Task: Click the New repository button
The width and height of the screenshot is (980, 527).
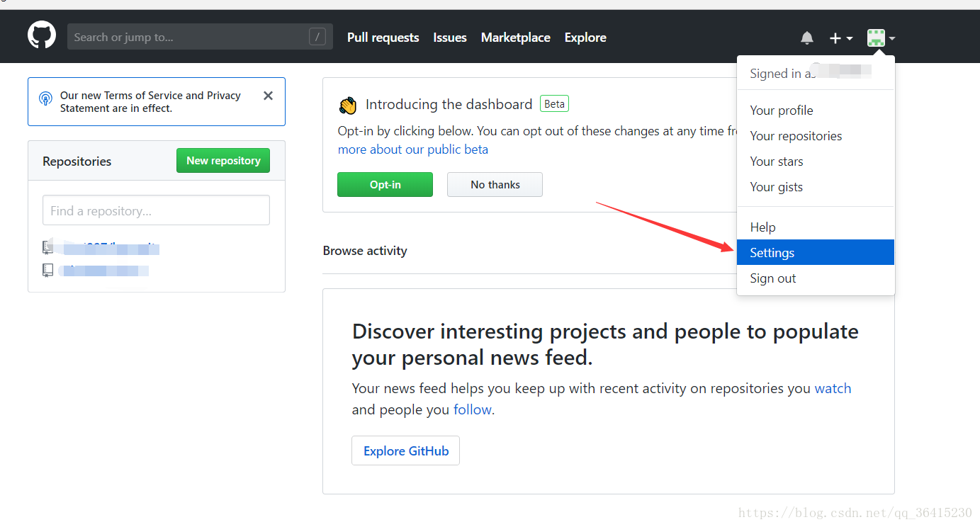Action: tap(223, 161)
